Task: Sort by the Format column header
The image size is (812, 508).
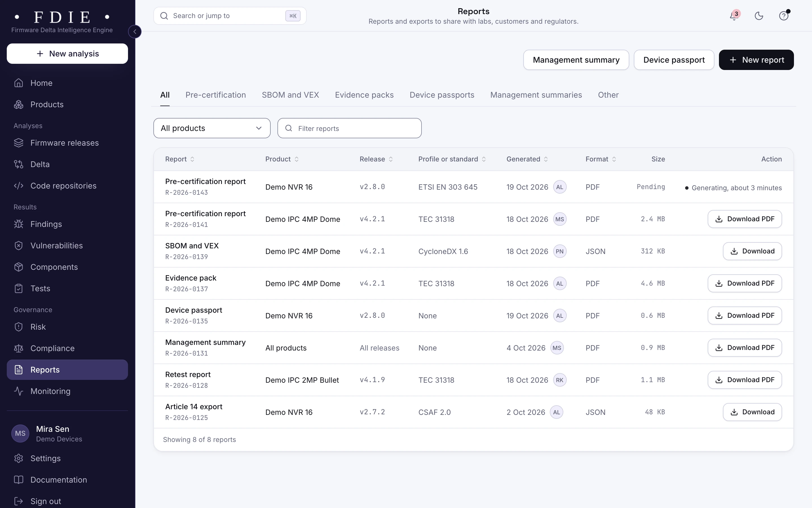Action: [601, 159]
